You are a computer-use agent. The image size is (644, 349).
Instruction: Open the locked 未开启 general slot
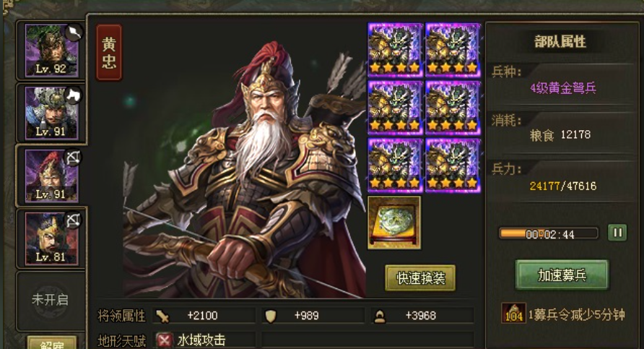[x=50, y=299]
